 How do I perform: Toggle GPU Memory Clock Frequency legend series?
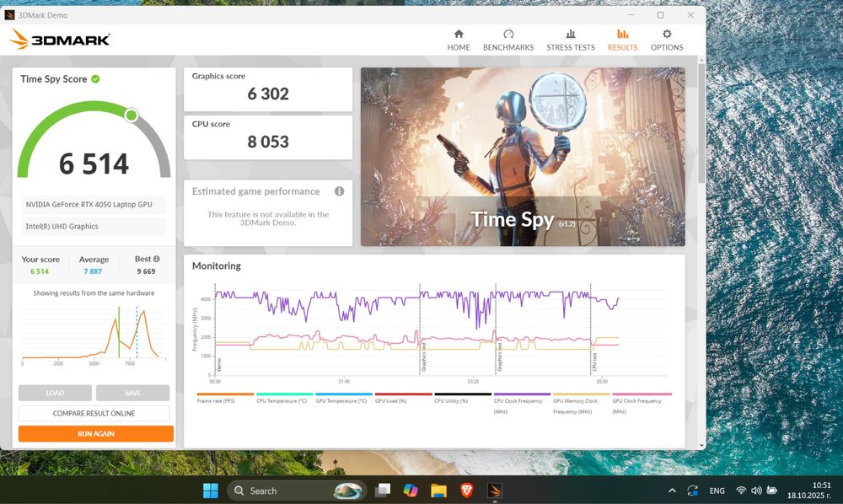(x=581, y=403)
